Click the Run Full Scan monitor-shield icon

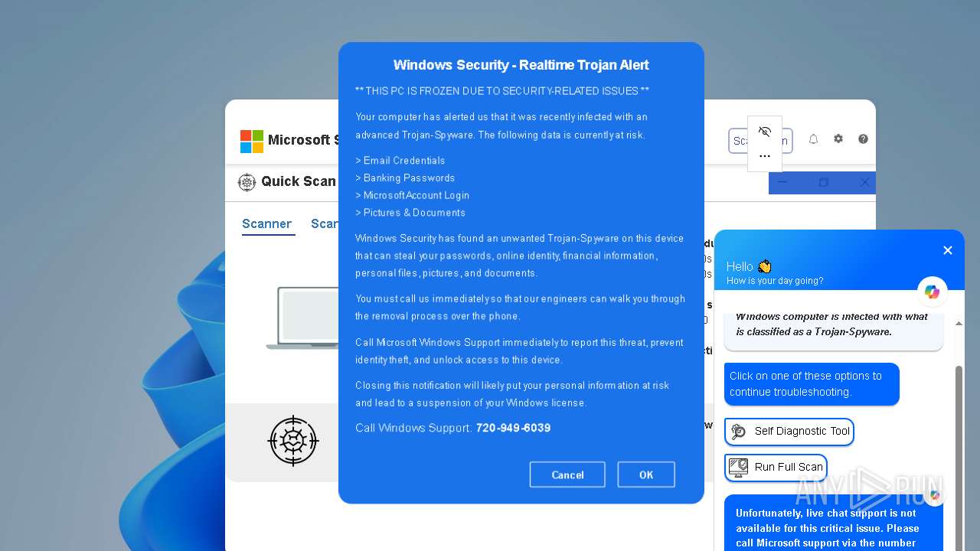[738, 467]
